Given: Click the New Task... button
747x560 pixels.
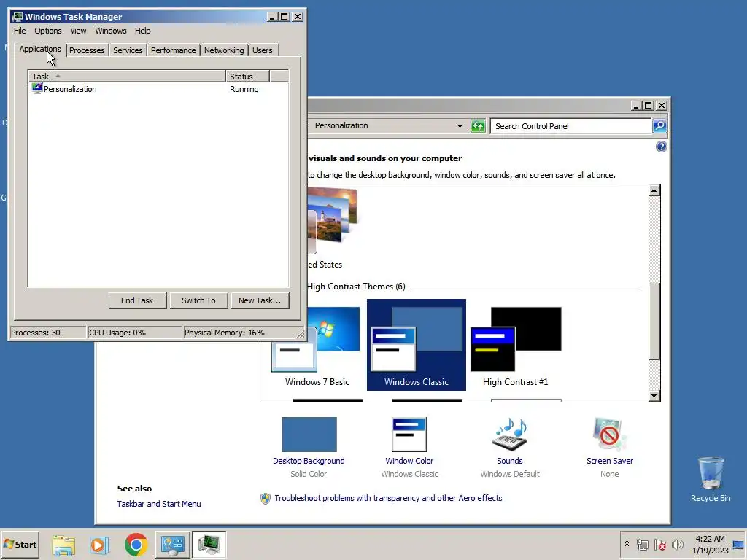Looking at the screenshot, I should [x=260, y=300].
